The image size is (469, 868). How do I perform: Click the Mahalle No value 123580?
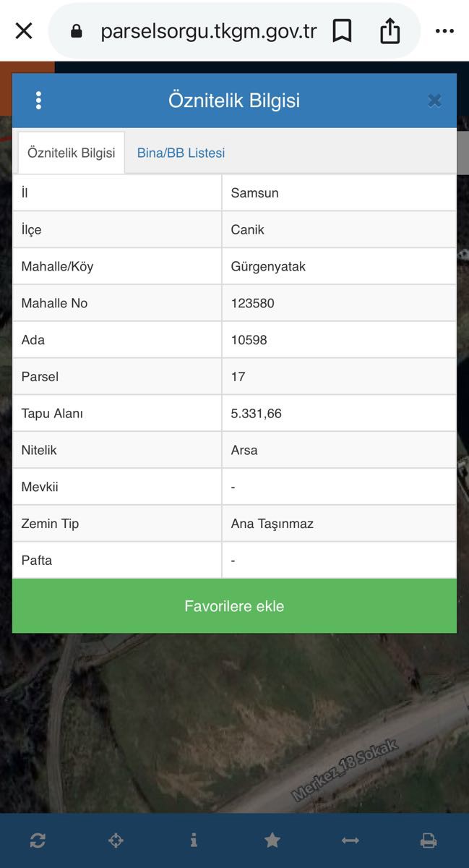tap(252, 303)
